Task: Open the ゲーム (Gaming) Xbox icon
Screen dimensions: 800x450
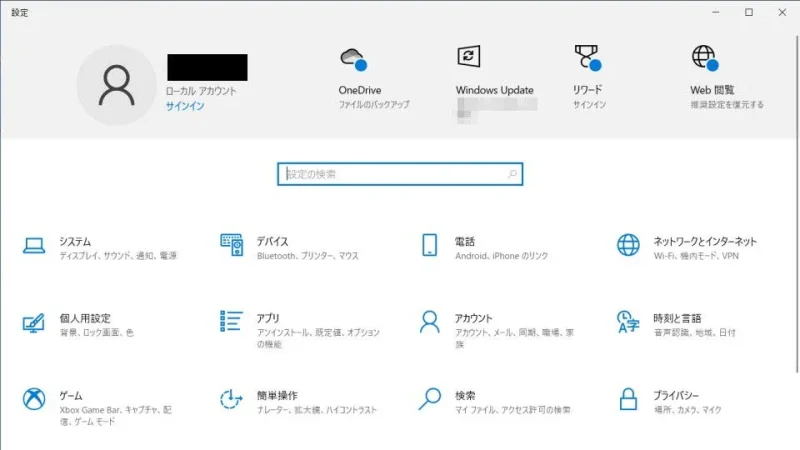Action: [x=34, y=400]
